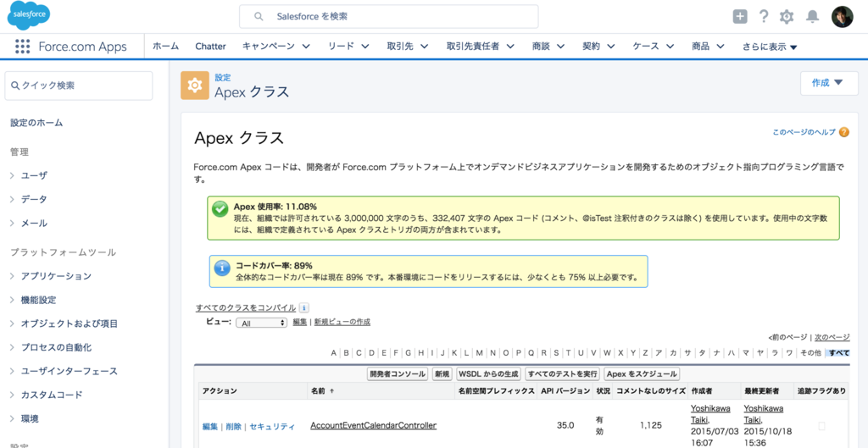
Task: Focus the クイック検索 field
Action: click(x=79, y=86)
